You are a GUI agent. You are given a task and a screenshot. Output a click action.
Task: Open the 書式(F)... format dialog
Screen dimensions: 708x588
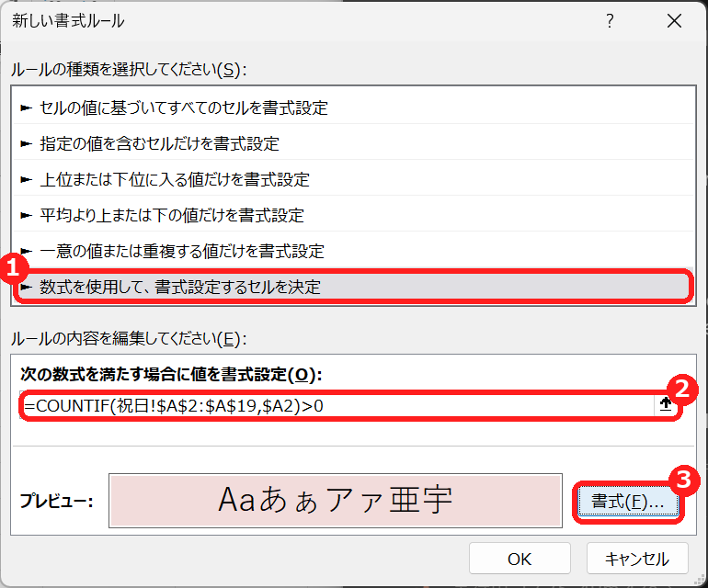point(628,502)
